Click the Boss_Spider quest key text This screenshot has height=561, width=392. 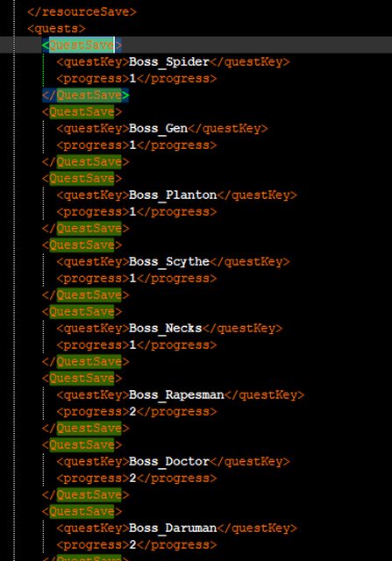(169, 62)
